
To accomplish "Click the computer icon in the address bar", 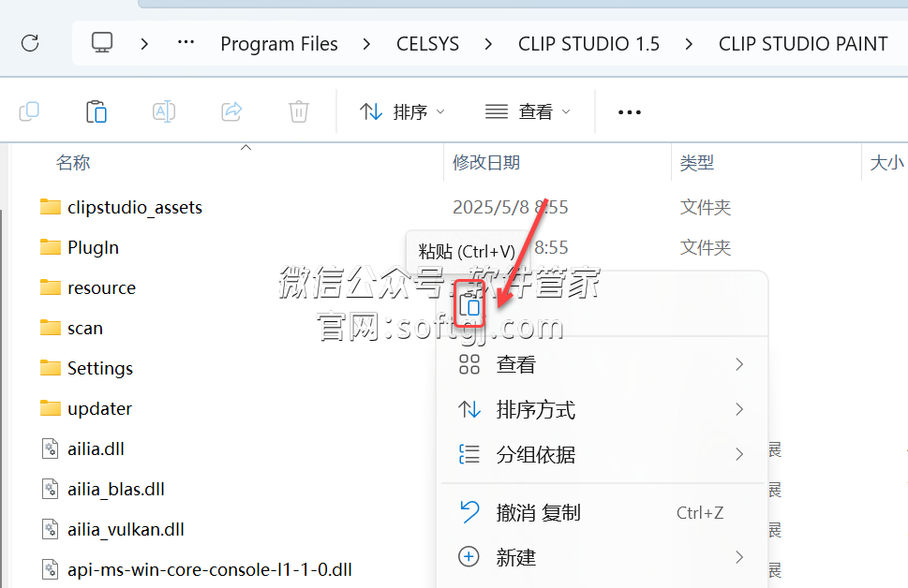I will click(x=101, y=42).
